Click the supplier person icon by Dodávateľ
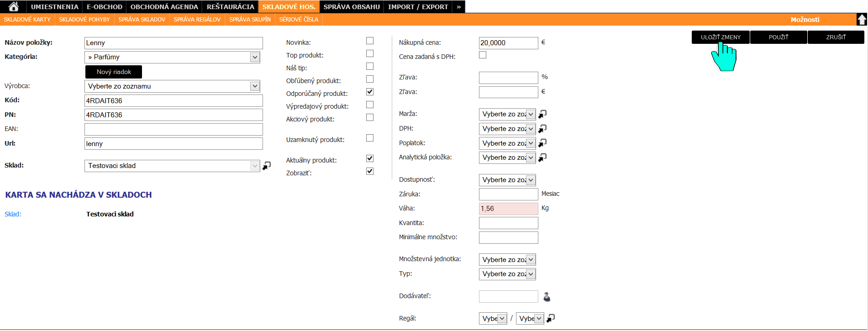This screenshot has height=331, width=868. pos(547,297)
